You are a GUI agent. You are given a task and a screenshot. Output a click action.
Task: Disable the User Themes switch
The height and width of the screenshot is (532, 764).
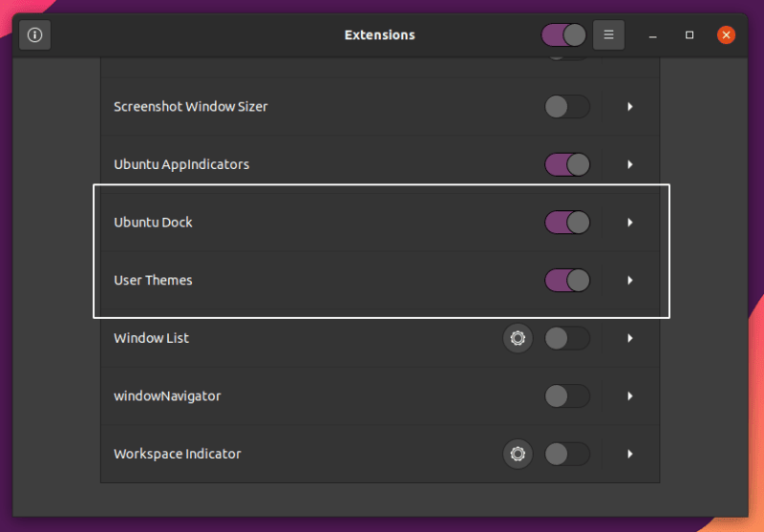click(567, 280)
